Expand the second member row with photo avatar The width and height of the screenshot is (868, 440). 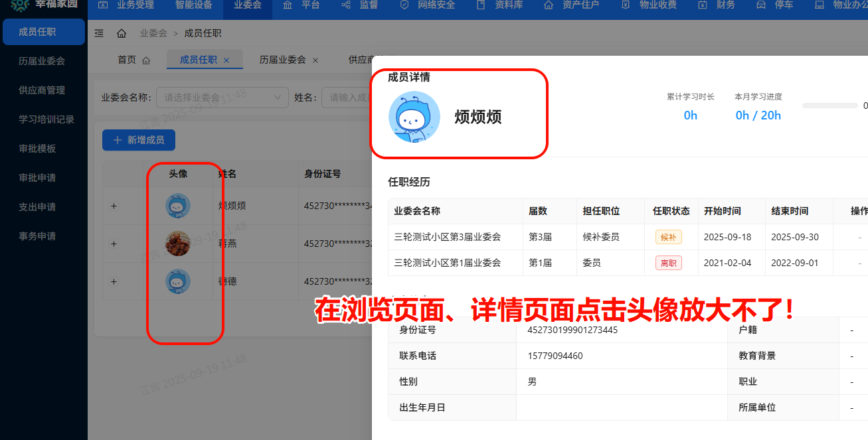114,244
